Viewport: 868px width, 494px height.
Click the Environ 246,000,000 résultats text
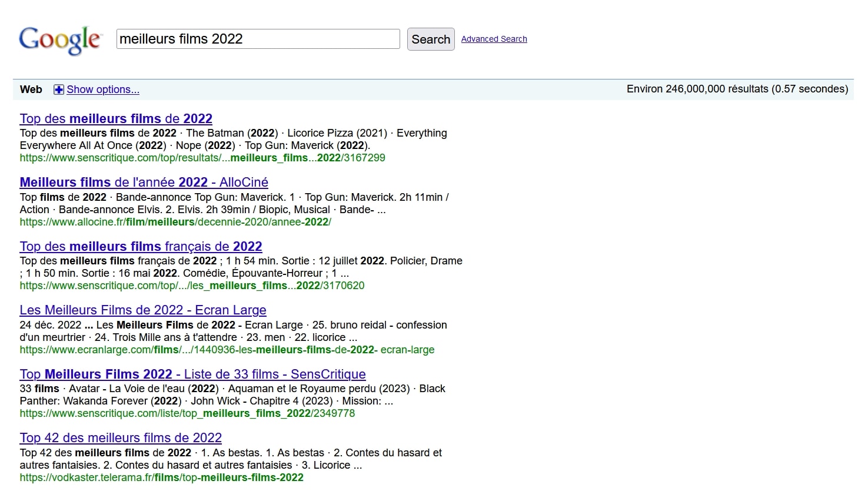(x=737, y=89)
